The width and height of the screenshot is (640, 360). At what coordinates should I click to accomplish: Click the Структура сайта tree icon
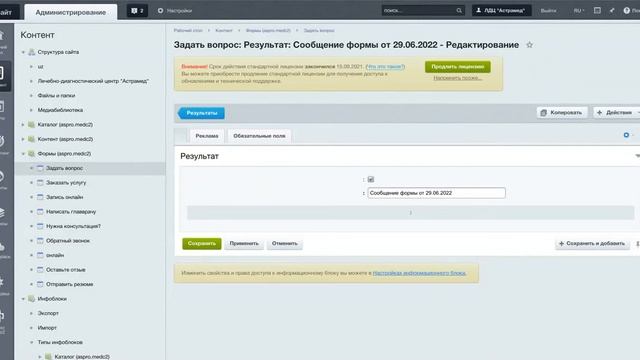(31, 52)
